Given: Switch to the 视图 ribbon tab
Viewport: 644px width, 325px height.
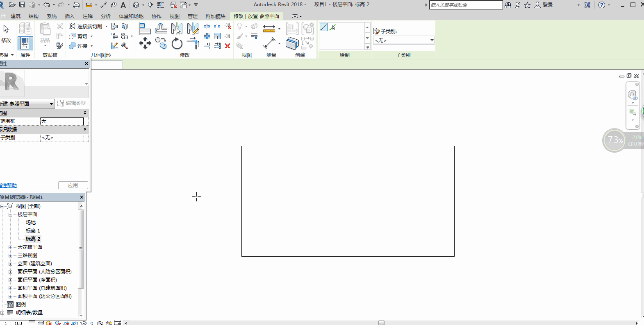Looking at the screenshot, I should point(175,16).
